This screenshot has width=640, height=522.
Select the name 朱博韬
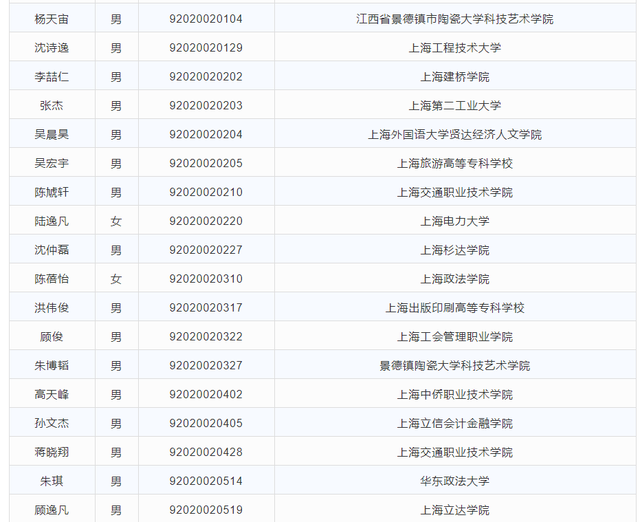pos(51,366)
